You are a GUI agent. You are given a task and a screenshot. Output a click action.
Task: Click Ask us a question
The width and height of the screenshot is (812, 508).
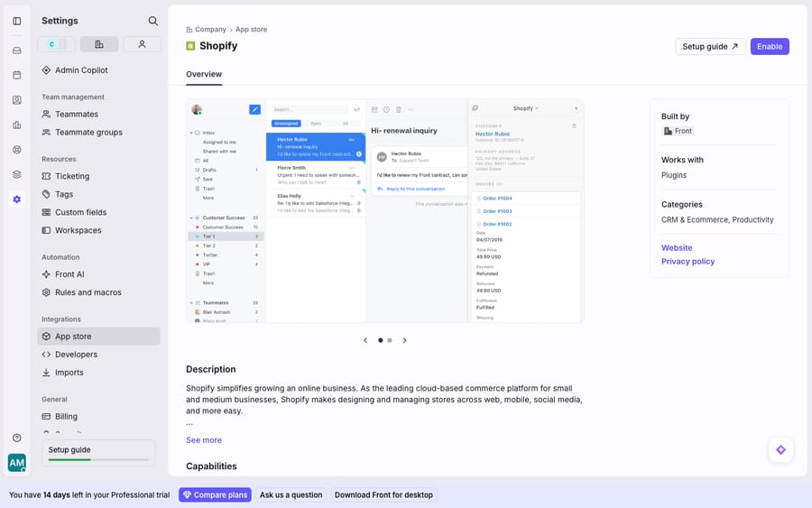(291, 495)
